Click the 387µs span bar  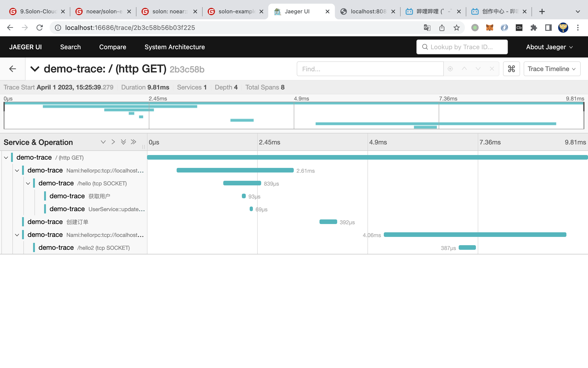click(x=467, y=247)
